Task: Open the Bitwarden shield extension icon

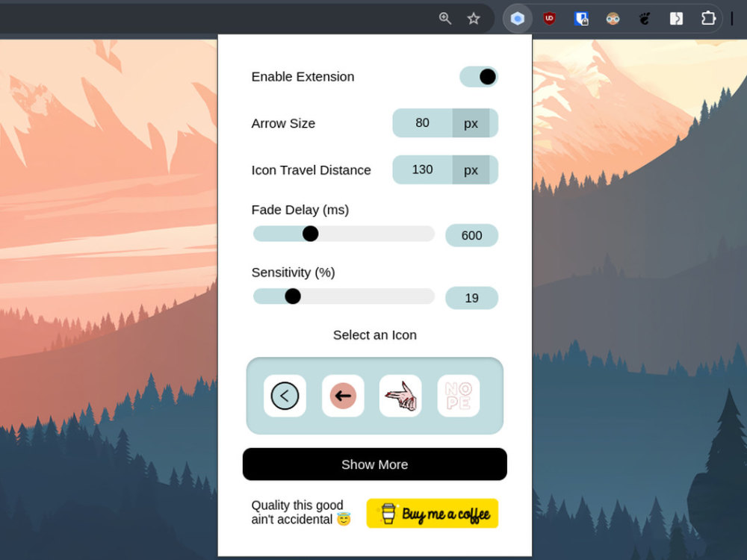Action: [581, 19]
